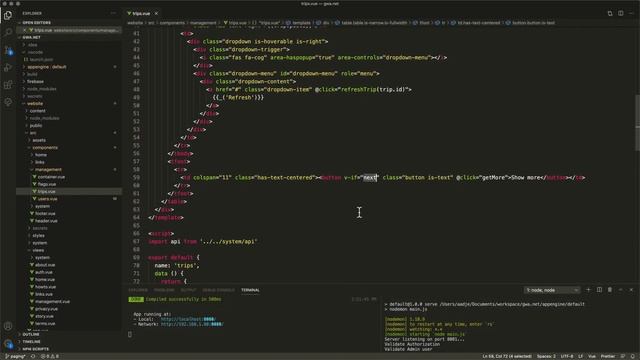Open the localhost URL in terminal

[188, 319]
